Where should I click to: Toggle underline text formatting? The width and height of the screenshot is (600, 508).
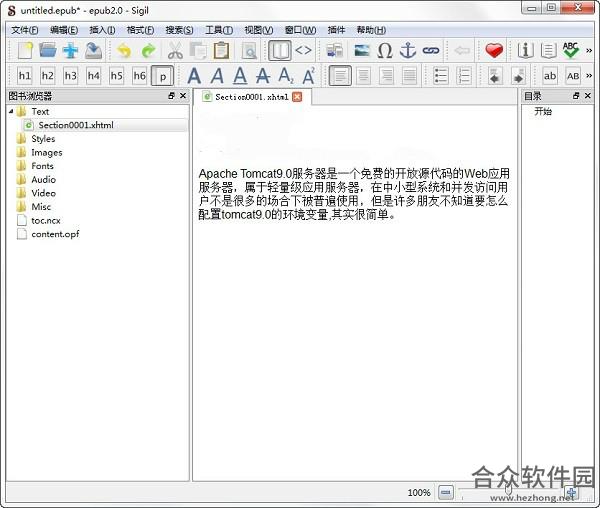click(240, 76)
